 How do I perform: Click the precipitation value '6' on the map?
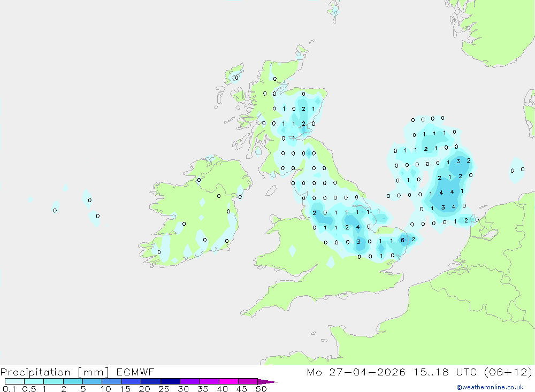403,240
